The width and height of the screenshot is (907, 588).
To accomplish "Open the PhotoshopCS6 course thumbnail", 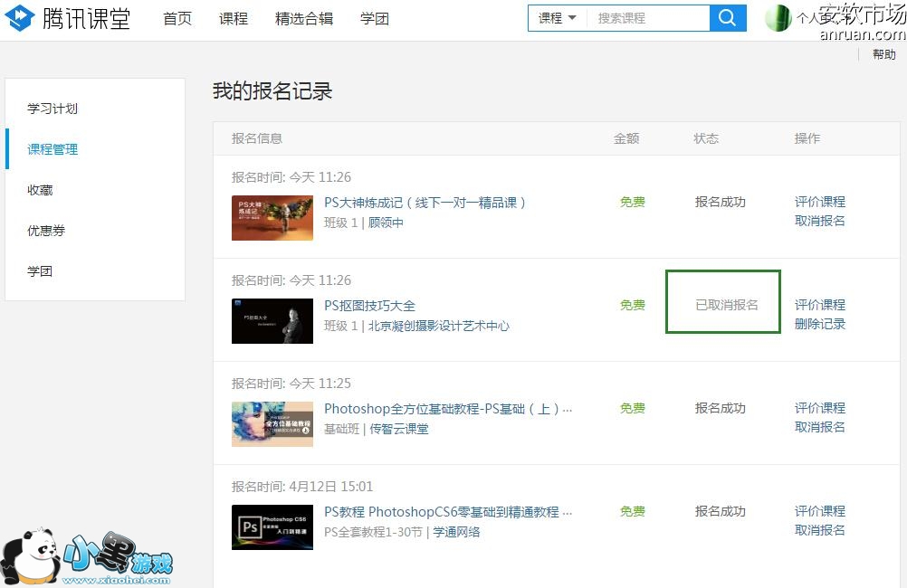I will tap(272, 527).
